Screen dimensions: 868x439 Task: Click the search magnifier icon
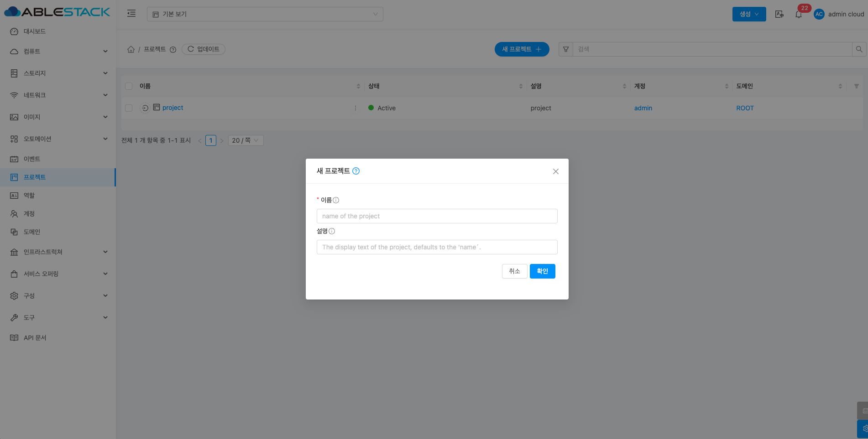pos(859,49)
